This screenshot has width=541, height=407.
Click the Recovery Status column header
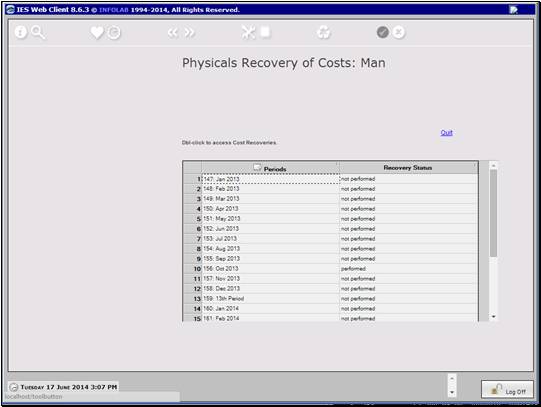[409, 168]
